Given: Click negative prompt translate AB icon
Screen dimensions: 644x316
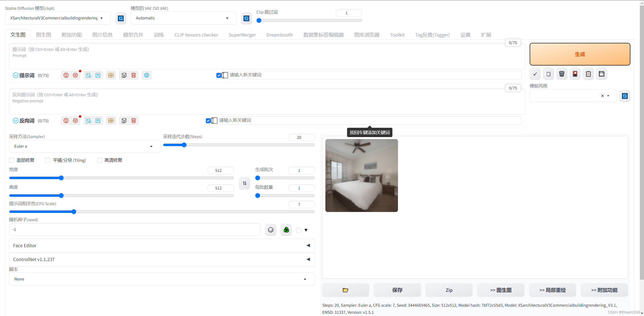Looking at the screenshot, I should click(x=111, y=120).
